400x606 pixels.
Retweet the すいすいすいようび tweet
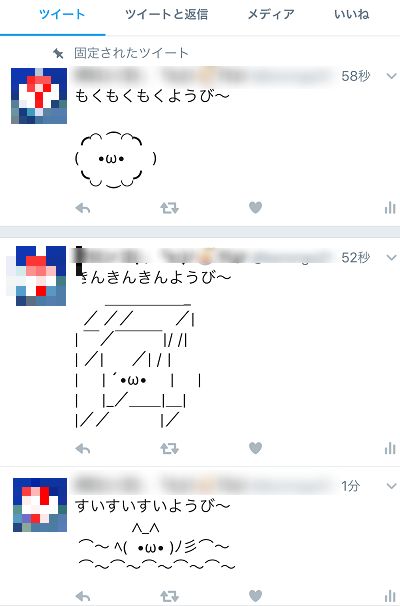[169, 597]
